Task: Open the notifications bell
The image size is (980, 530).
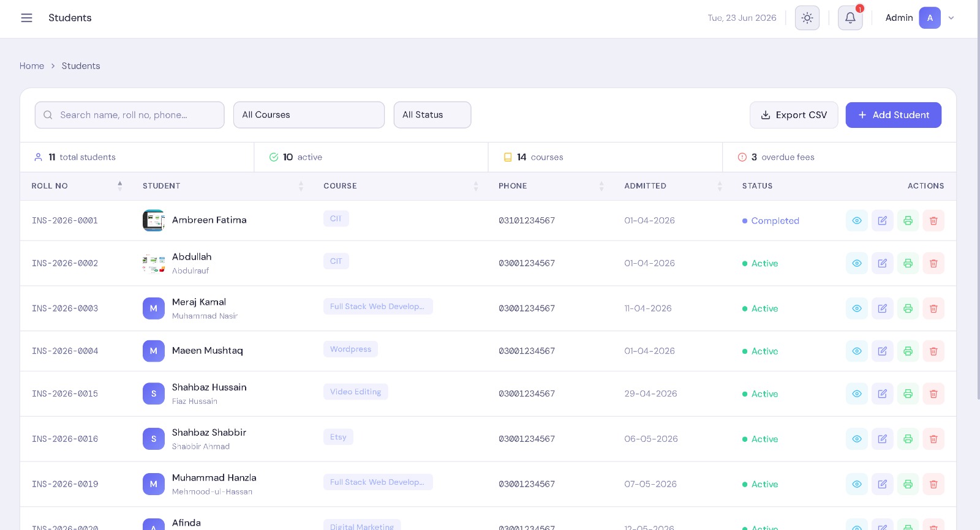Action: (850, 18)
